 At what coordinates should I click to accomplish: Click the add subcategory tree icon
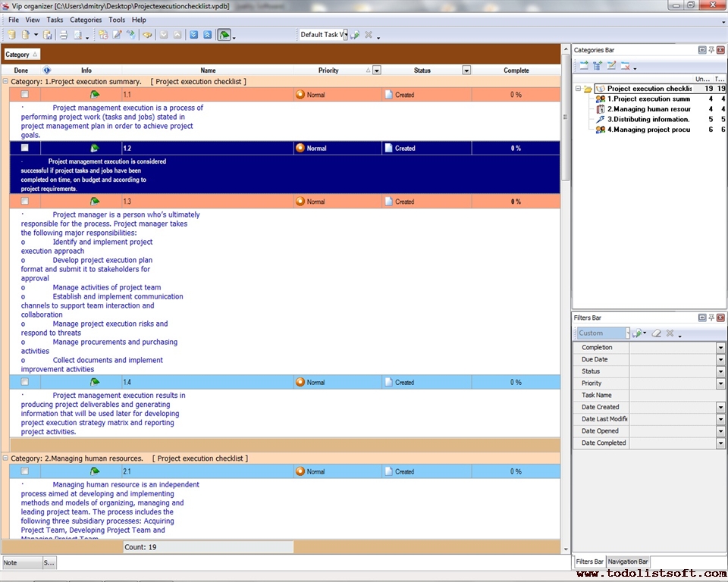pos(598,67)
